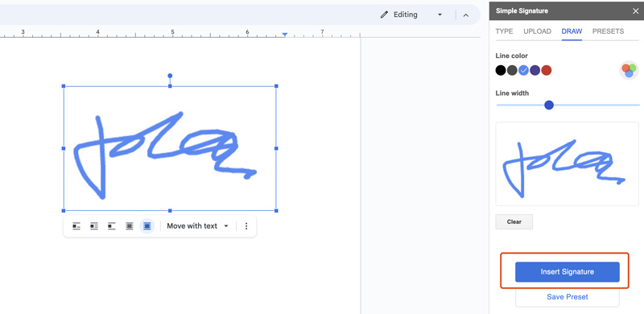Pick the blue checked line color swatch

pyautogui.click(x=523, y=70)
